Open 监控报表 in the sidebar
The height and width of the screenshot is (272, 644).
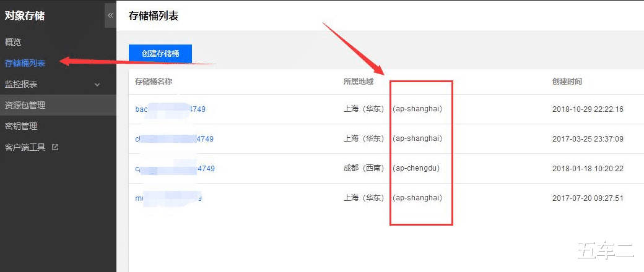tap(21, 84)
